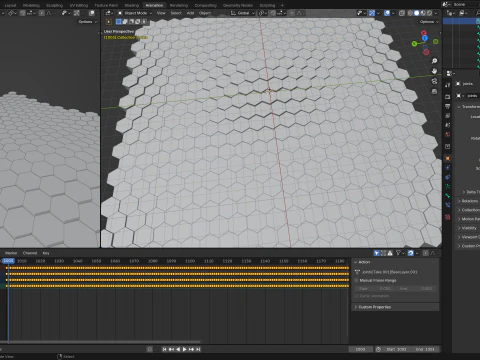Click the select tool icon below editor type
Screen dimensions: 480x360
(109, 22)
